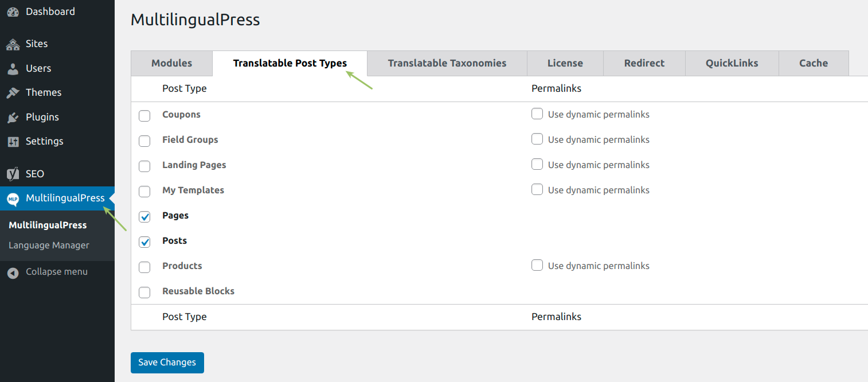
Task: Enable dynamic permalinks for Products
Action: click(537, 265)
